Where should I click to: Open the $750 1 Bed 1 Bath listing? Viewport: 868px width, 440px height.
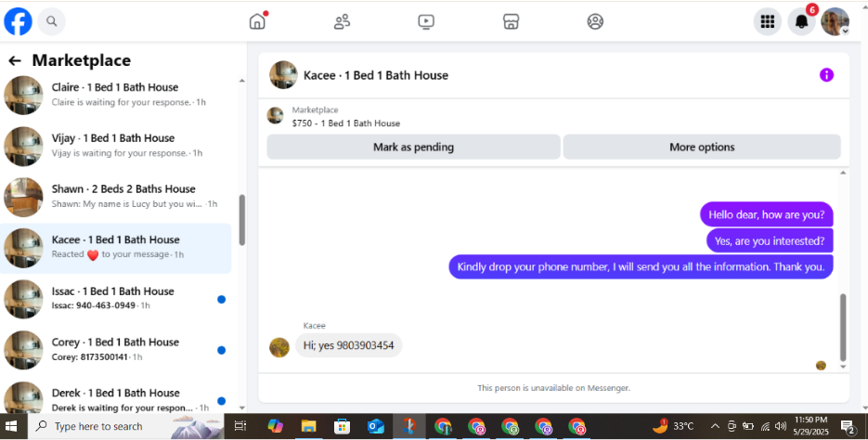tap(346, 123)
